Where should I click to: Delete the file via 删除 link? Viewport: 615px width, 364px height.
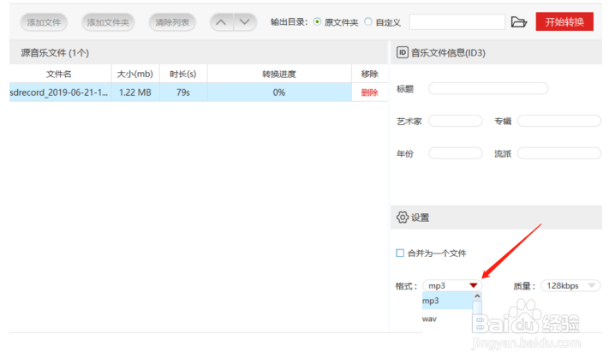click(369, 92)
